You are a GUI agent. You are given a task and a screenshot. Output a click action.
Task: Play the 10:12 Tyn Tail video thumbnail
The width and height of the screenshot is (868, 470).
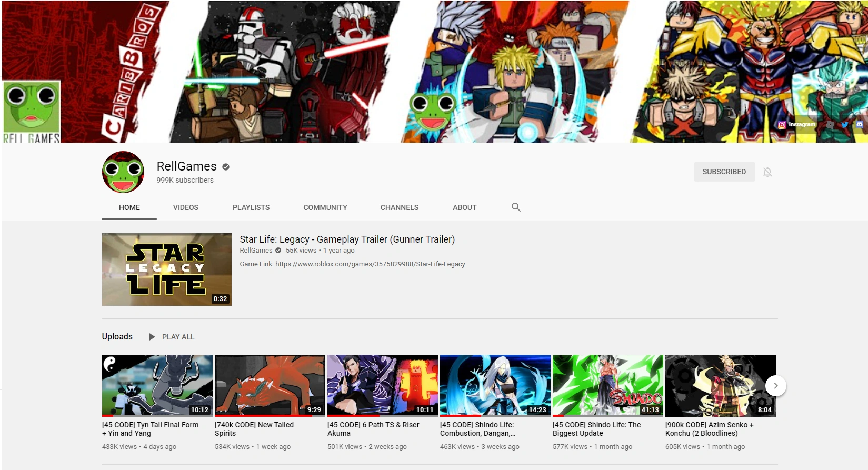click(157, 386)
